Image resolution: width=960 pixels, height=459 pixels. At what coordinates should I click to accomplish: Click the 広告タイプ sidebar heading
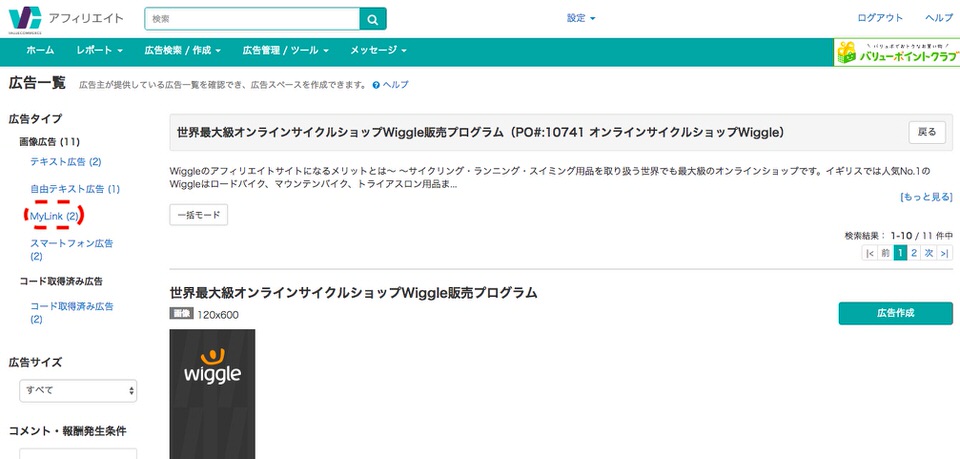pos(35,119)
